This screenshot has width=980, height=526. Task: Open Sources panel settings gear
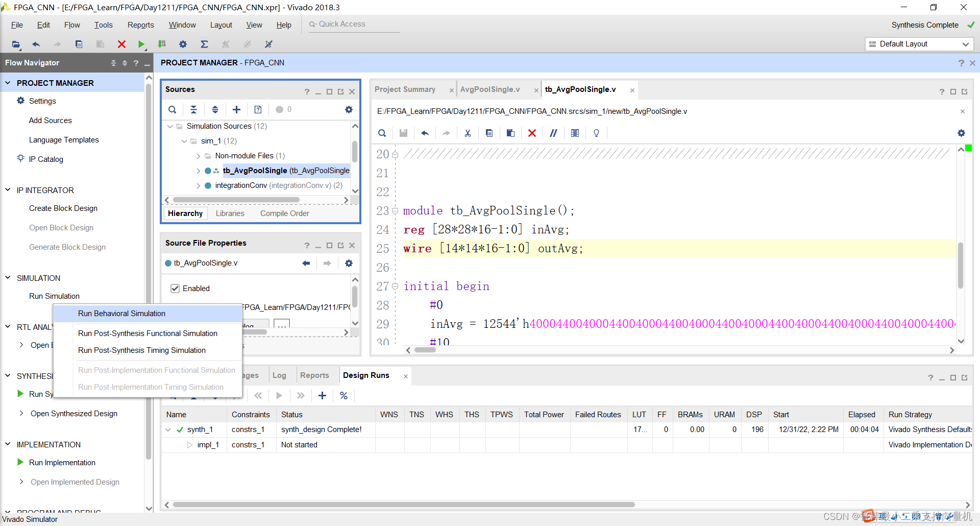pos(349,109)
